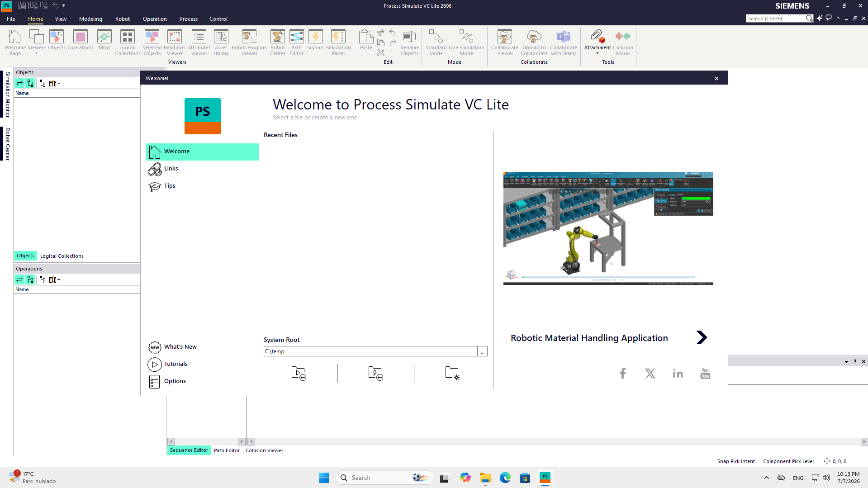Open study in standard mode folder icon

(299, 373)
